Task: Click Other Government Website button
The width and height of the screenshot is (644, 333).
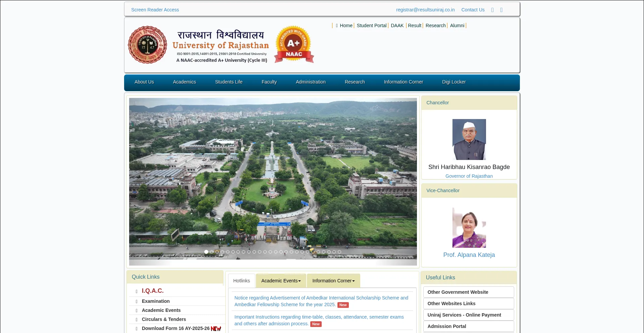Action: [469, 292]
